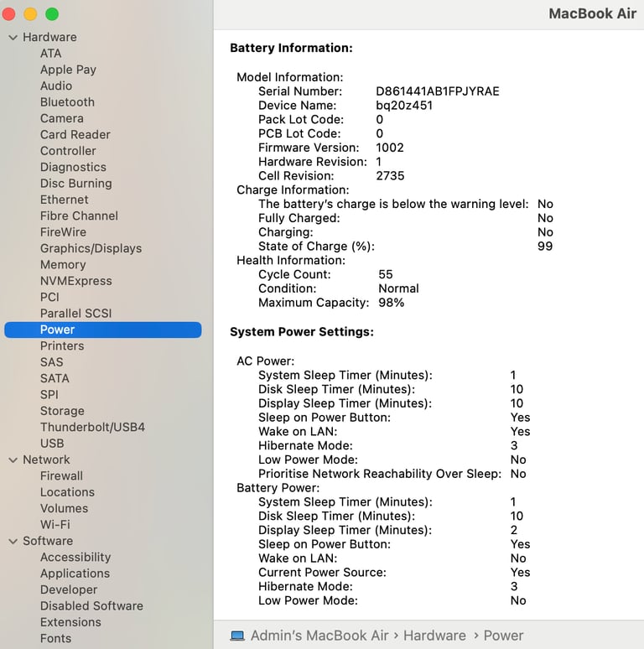Select USB in the sidebar
Viewport: 644px width, 649px height.
point(52,444)
